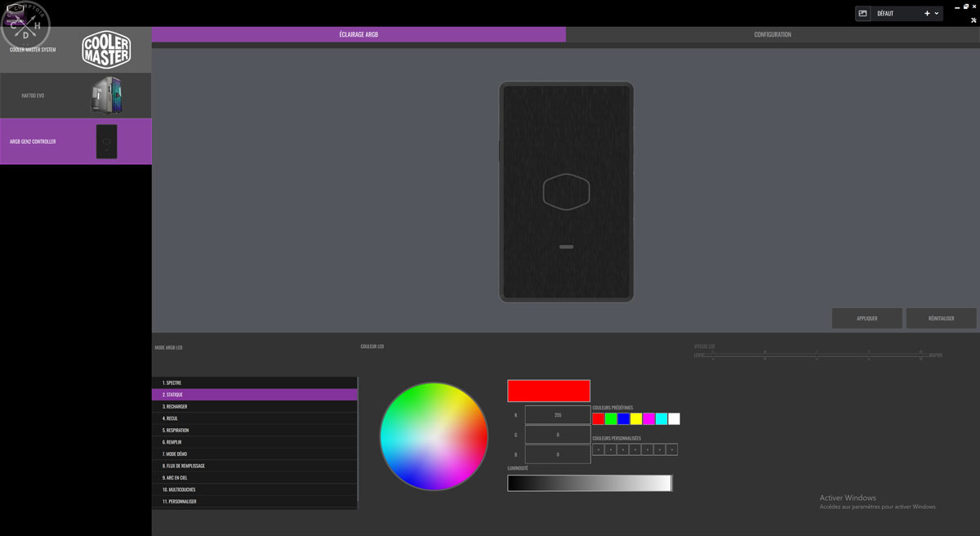
Task: Click the hexagon logo on the controller preview
Action: tap(566, 192)
